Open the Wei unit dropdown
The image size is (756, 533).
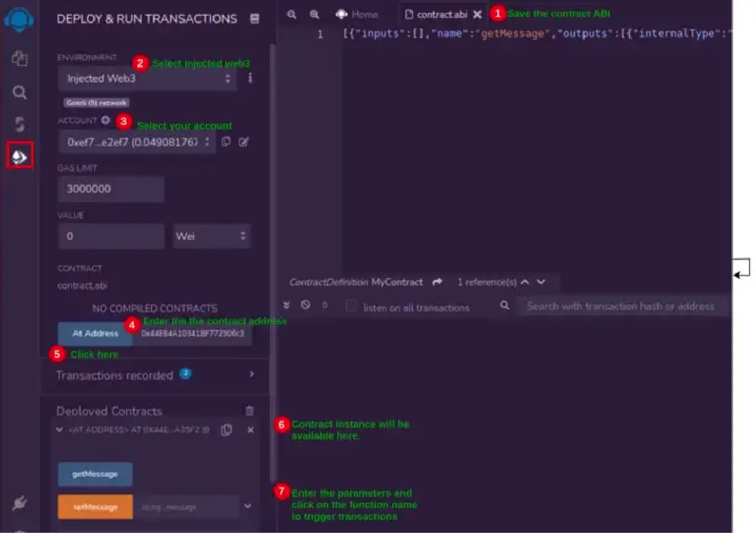pyautogui.click(x=211, y=236)
